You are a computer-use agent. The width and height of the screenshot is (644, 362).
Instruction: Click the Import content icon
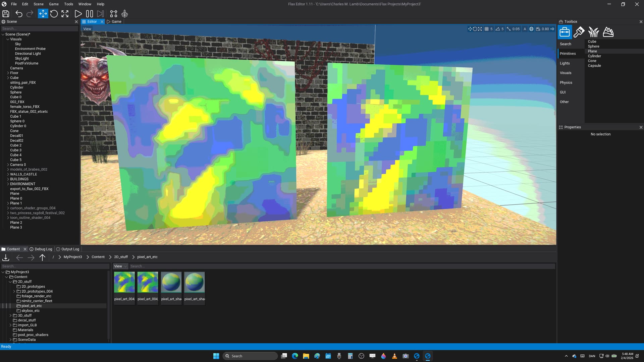tap(6, 257)
